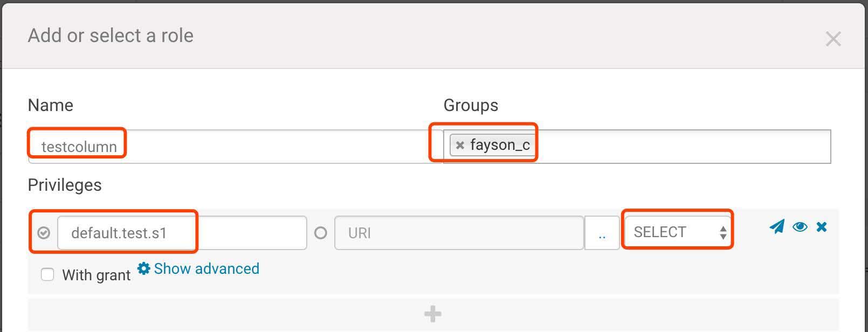The height and width of the screenshot is (332, 868).
Task: Close the Add or select a role dialog
Action: pyautogui.click(x=833, y=39)
